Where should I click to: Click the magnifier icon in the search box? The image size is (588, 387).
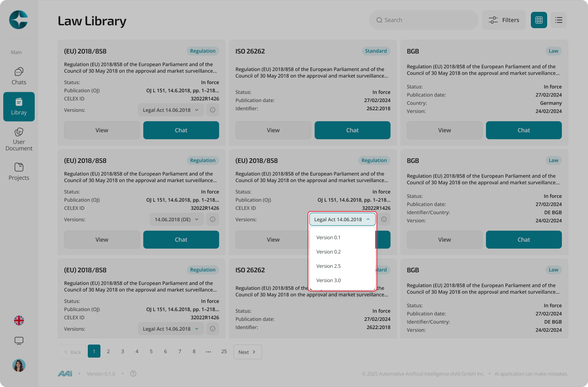(379, 20)
